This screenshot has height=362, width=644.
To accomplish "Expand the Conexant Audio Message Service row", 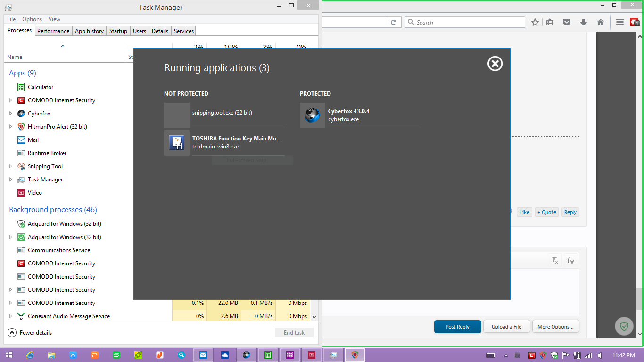I will point(11,316).
